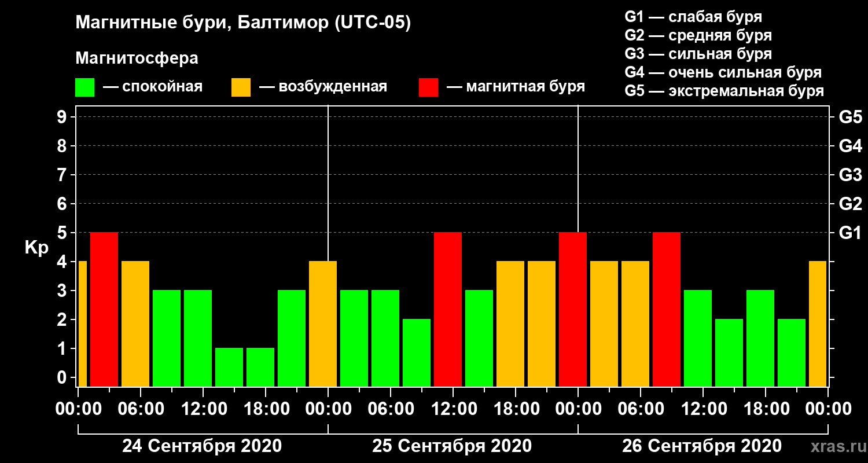Click the orange Kp 4 bar at 06:00 on 24 September
The image size is (868, 463).
pyautogui.click(x=135, y=324)
